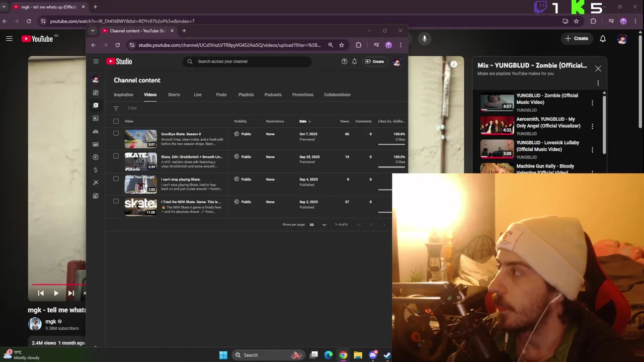Click the Filter input field
This screenshot has width=644, height=362.
pyautogui.click(x=132, y=108)
